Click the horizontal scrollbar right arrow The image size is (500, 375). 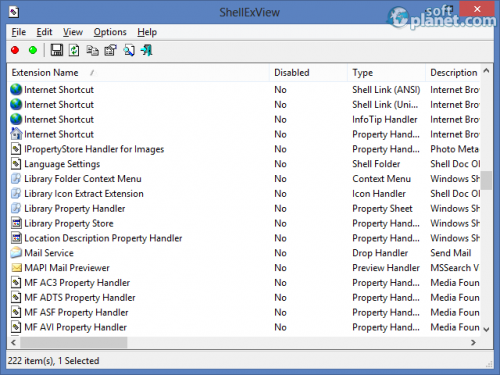pos(473,342)
